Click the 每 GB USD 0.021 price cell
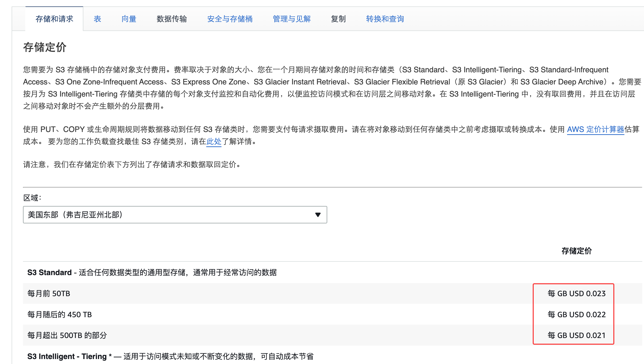644x364 pixels. coord(576,335)
